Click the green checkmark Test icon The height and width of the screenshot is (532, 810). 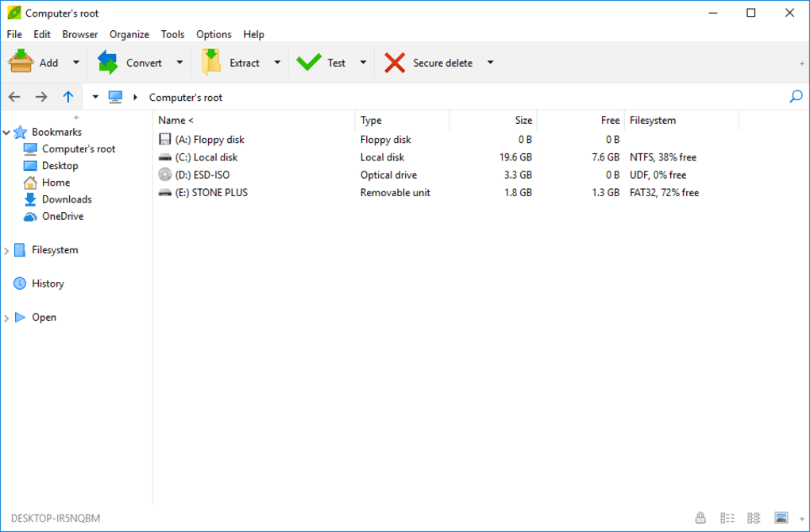pyautogui.click(x=308, y=63)
